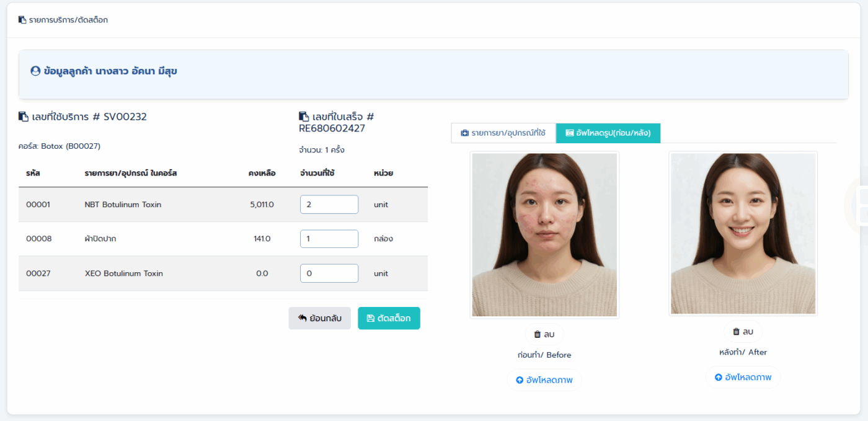Upload image for หลังทำ/ After

pos(743,377)
